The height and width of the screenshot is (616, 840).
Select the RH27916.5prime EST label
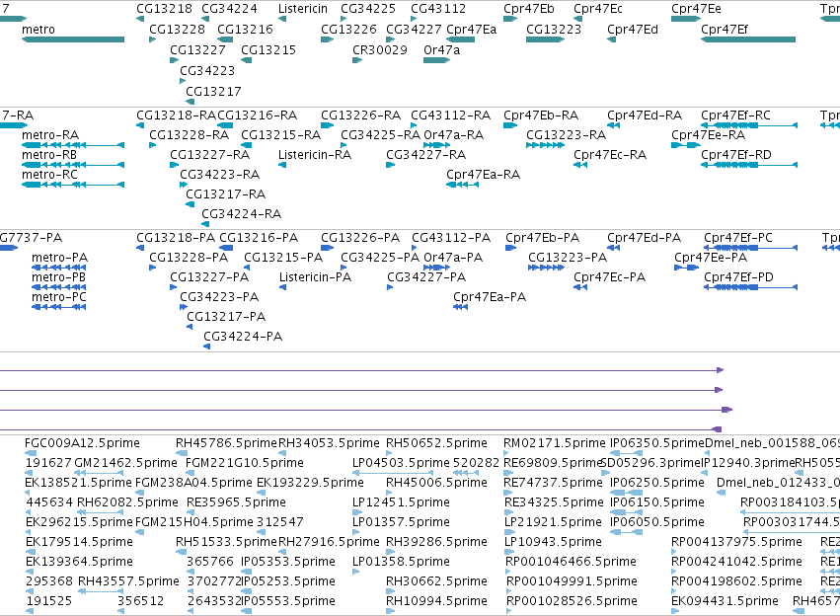(329, 543)
